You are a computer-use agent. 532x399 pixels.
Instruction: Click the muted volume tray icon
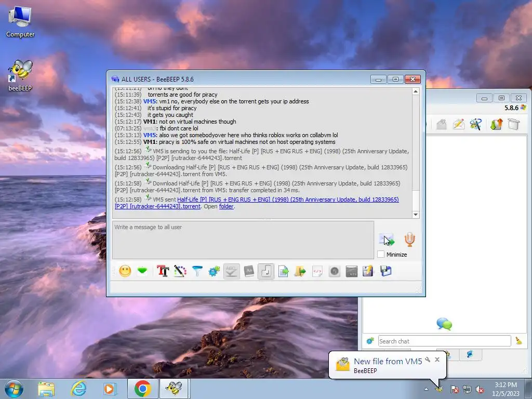(480, 389)
